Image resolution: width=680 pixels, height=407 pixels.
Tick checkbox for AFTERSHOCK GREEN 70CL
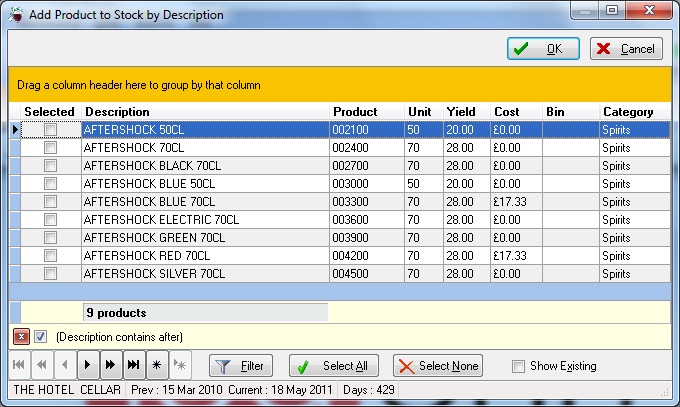point(50,237)
